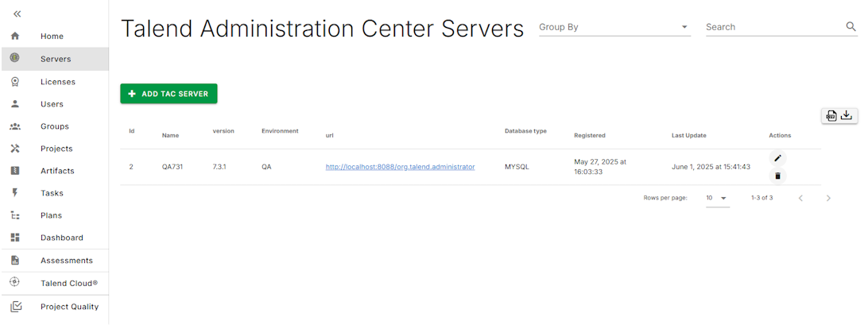Screen dimensions: 868x325
Task: Sort by Database type column header
Action: tap(525, 130)
